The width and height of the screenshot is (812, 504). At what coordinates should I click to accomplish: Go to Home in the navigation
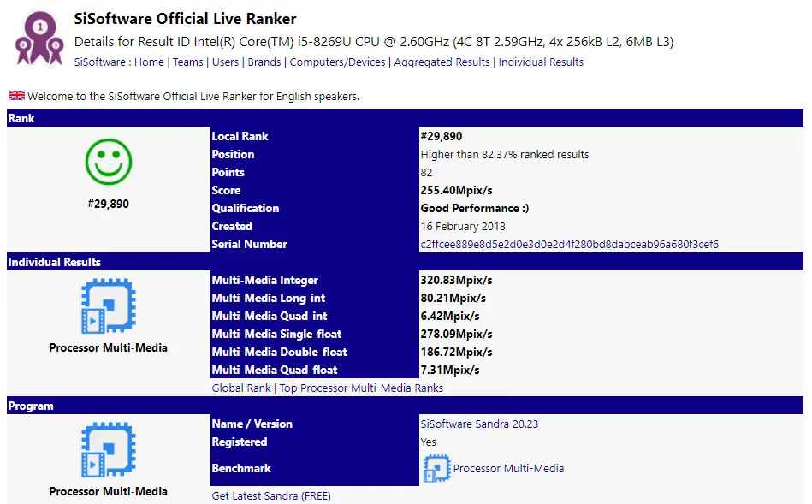pyautogui.click(x=149, y=62)
